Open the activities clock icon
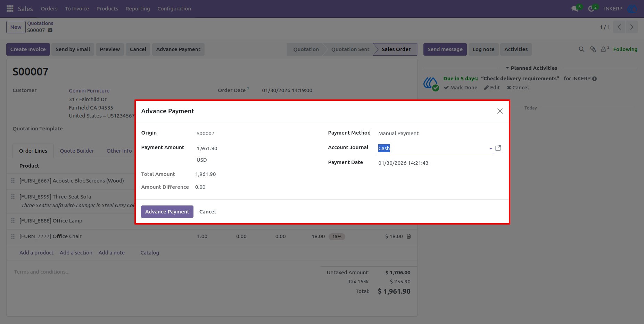 (591, 9)
